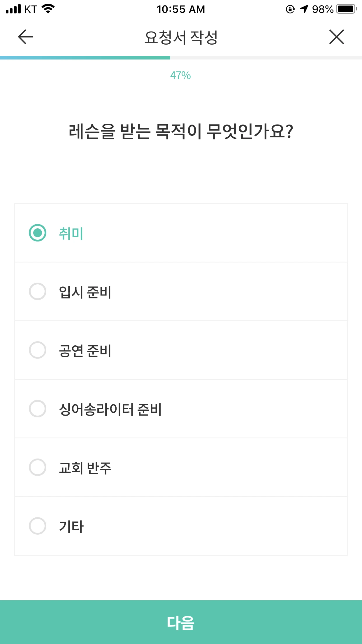Tap the 레슨을 받는 목적이 무엇인가요? question
Viewport: 362px width, 644px height.
point(181,132)
